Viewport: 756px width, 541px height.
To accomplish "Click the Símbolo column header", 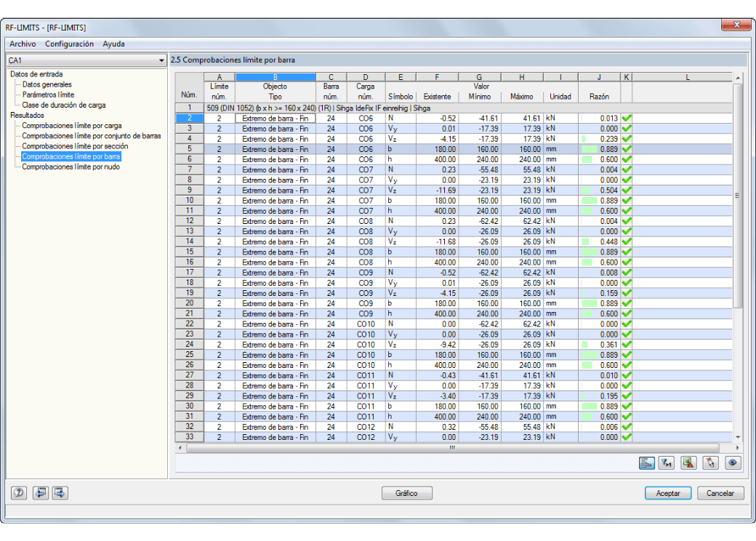I will [x=401, y=97].
